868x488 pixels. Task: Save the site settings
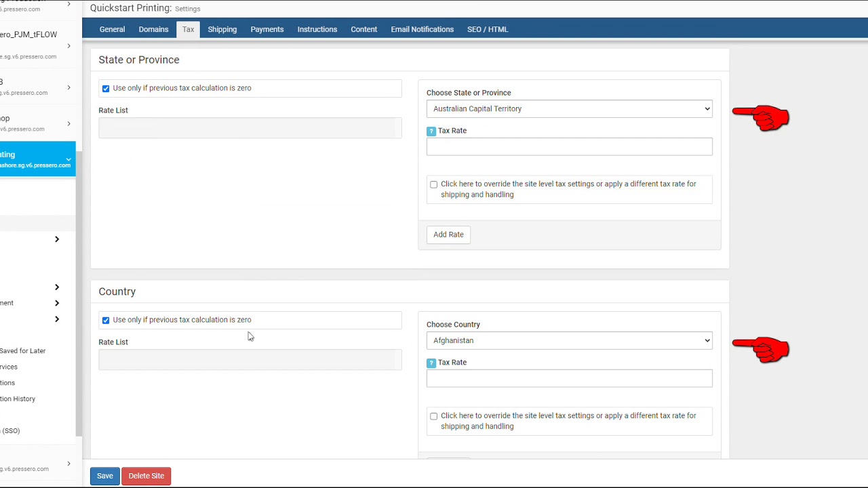(104, 476)
